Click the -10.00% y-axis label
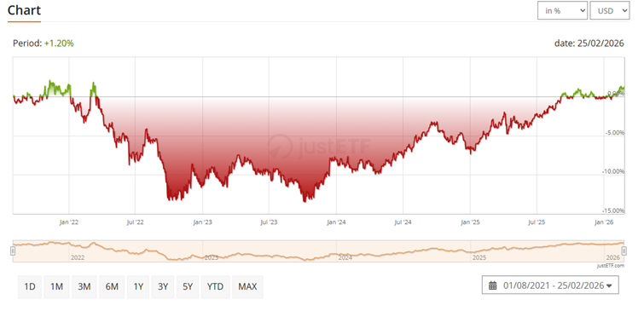The height and width of the screenshot is (311, 644). coord(613,171)
